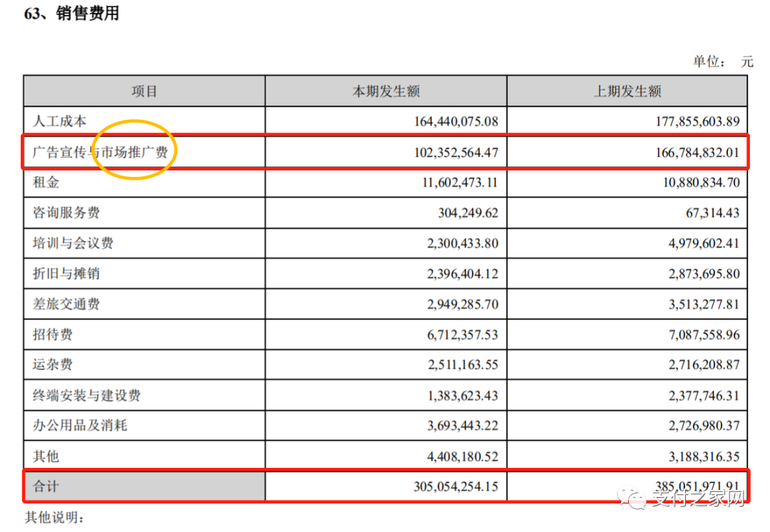Click the 项目 column header
The height and width of the screenshot is (532, 770).
point(144,91)
